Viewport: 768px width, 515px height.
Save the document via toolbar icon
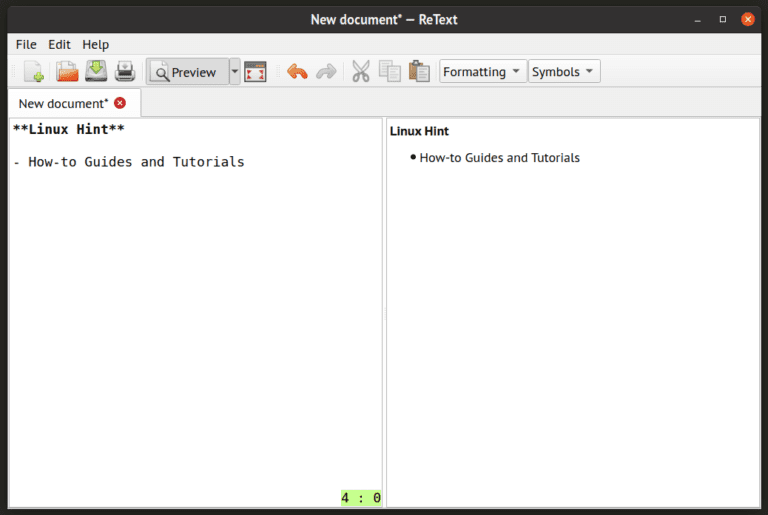pos(96,72)
